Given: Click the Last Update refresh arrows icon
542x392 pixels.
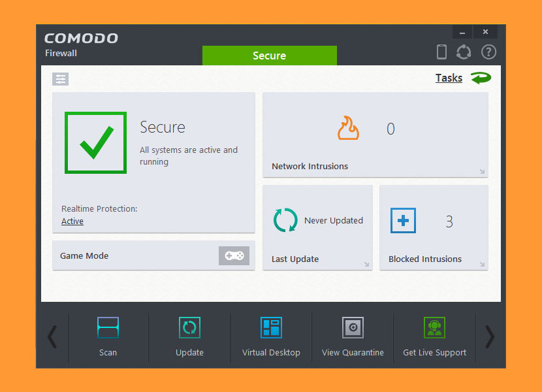Looking at the screenshot, I should point(285,220).
